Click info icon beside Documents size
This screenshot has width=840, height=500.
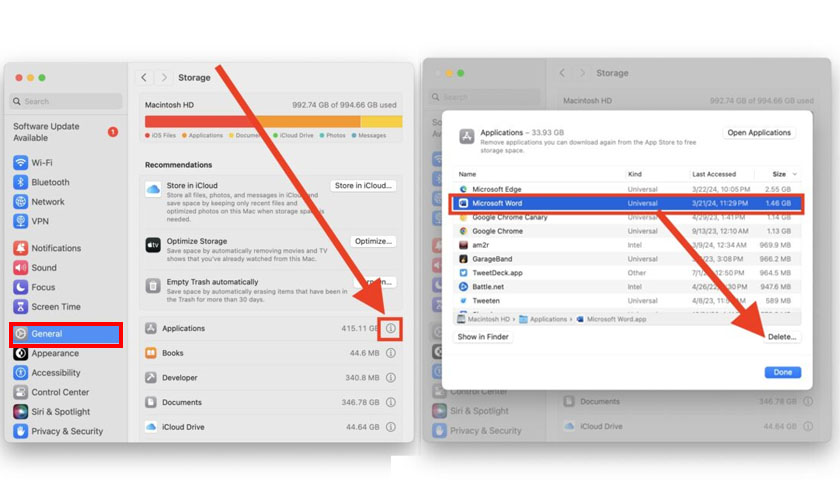(x=391, y=402)
